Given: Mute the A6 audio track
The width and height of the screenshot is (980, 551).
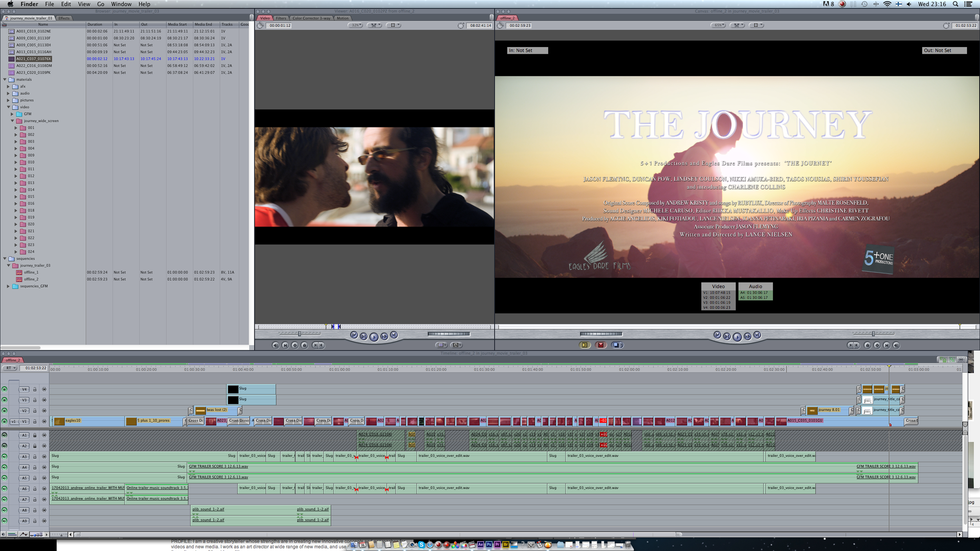Looking at the screenshot, I should click(x=4, y=489).
